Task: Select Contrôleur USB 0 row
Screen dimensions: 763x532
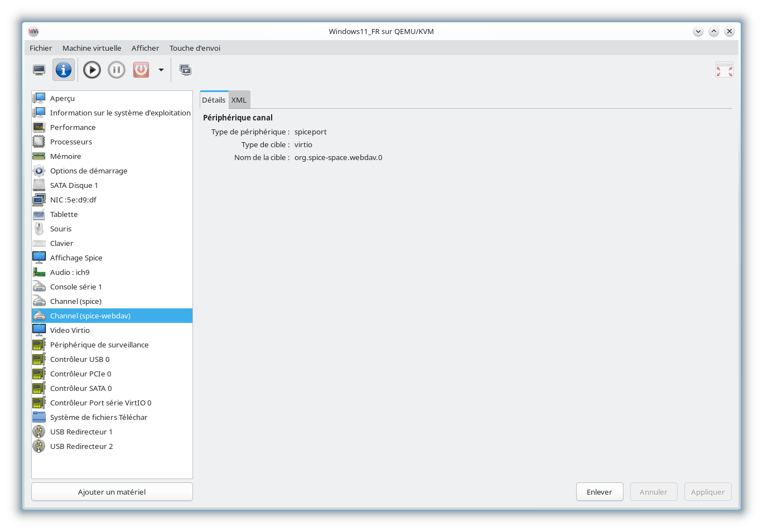Action: pos(112,359)
